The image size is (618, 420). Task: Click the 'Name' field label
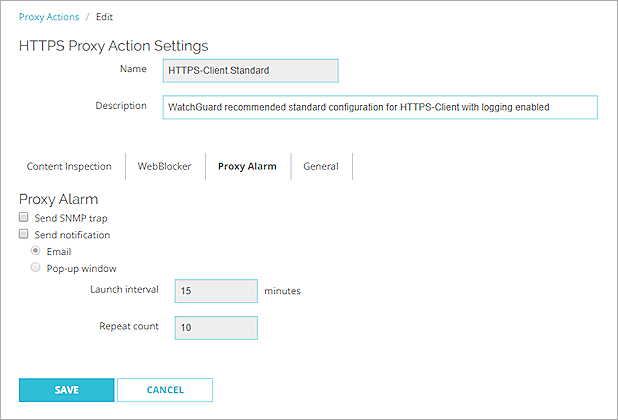[x=133, y=69]
